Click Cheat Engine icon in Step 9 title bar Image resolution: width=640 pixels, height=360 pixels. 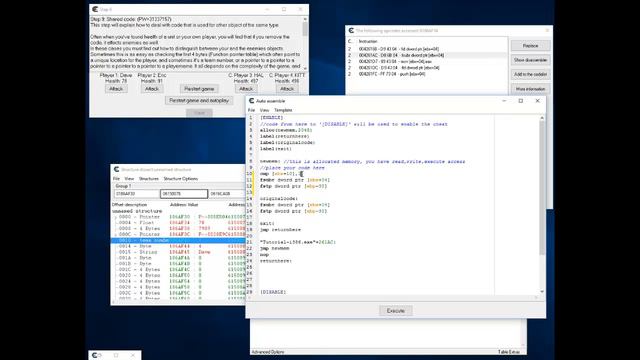pyautogui.click(x=95, y=9)
